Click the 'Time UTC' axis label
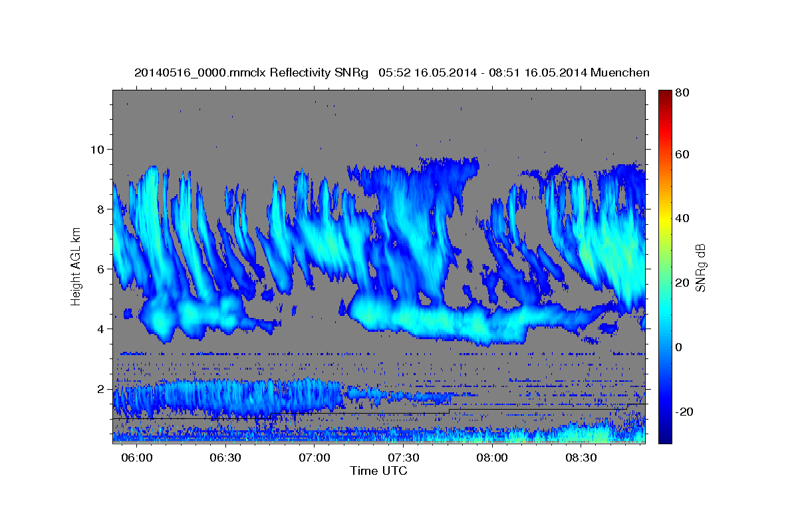 pos(378,471)
